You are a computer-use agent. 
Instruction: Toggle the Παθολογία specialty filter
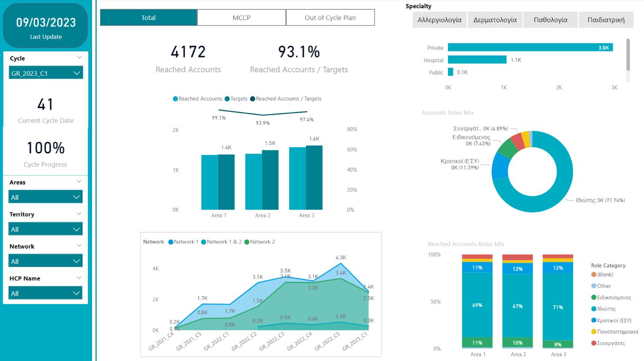pyautogui.click(x=550, y=20)
